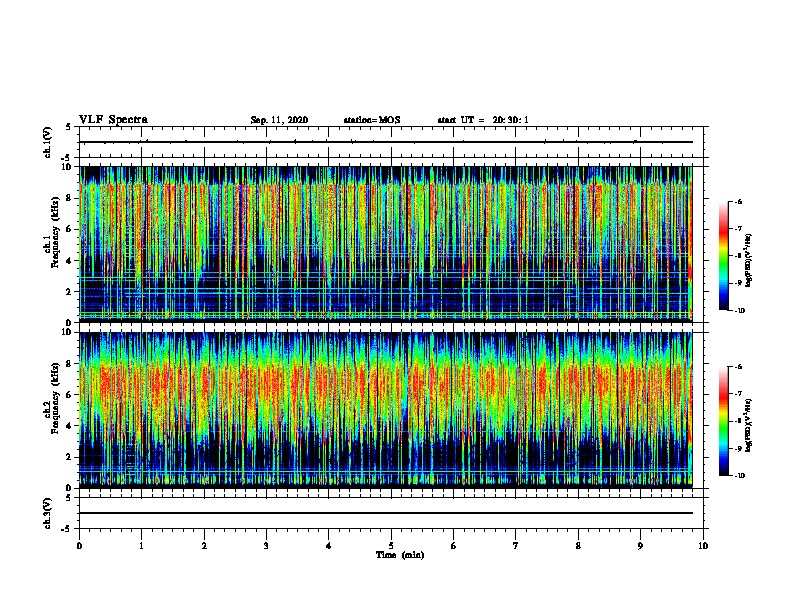Click time axis tick label "3"

pos(266,545)
